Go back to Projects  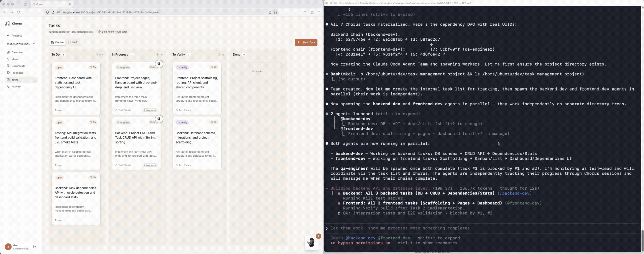coord(17,36)
